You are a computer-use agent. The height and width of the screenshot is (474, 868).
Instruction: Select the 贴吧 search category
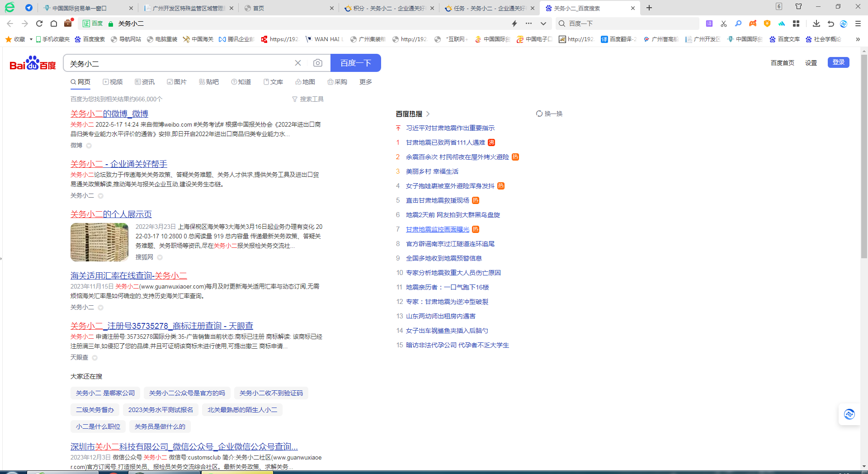tap(209, 82)
